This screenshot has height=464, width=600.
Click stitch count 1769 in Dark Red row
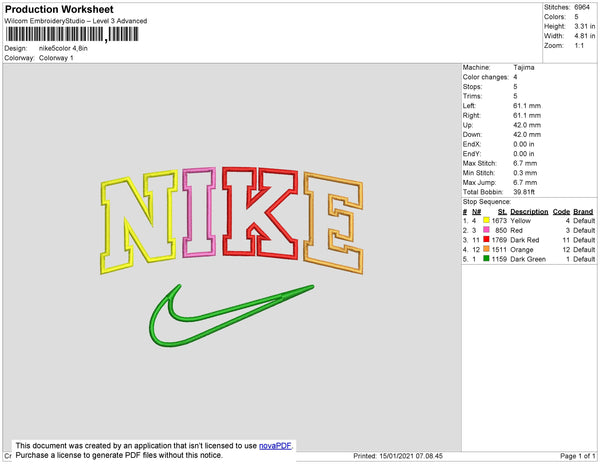tap(499, 240)
